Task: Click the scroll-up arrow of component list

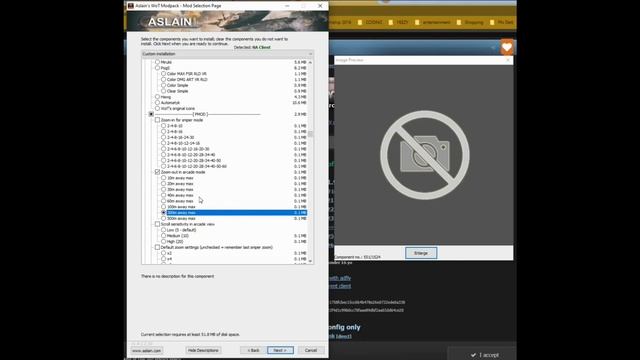Action: point(310,62)
